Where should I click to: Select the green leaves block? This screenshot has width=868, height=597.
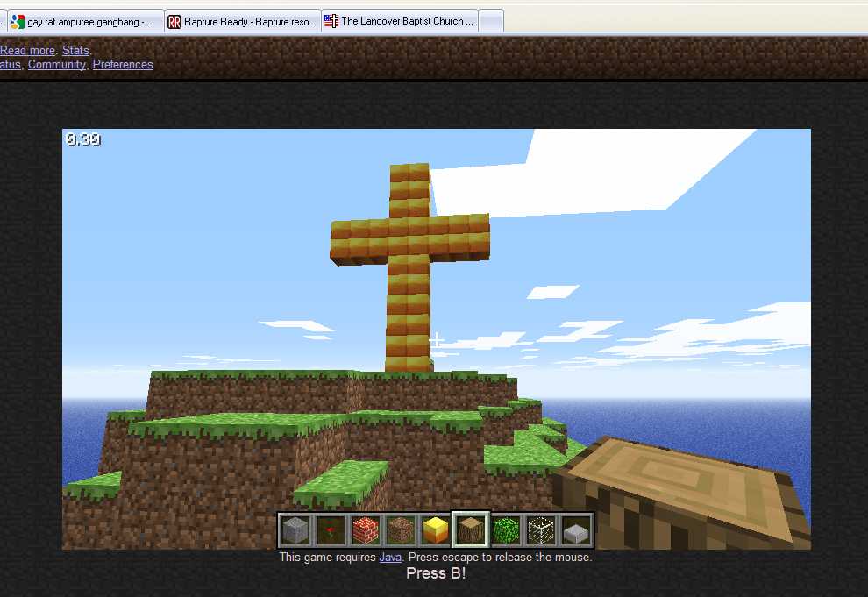(506, 530)
